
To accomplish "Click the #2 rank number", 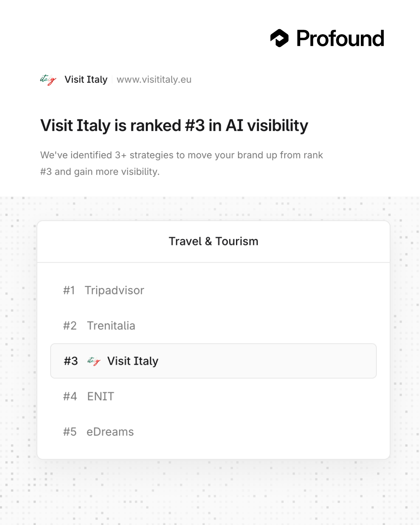I will (x=70, y=326).
